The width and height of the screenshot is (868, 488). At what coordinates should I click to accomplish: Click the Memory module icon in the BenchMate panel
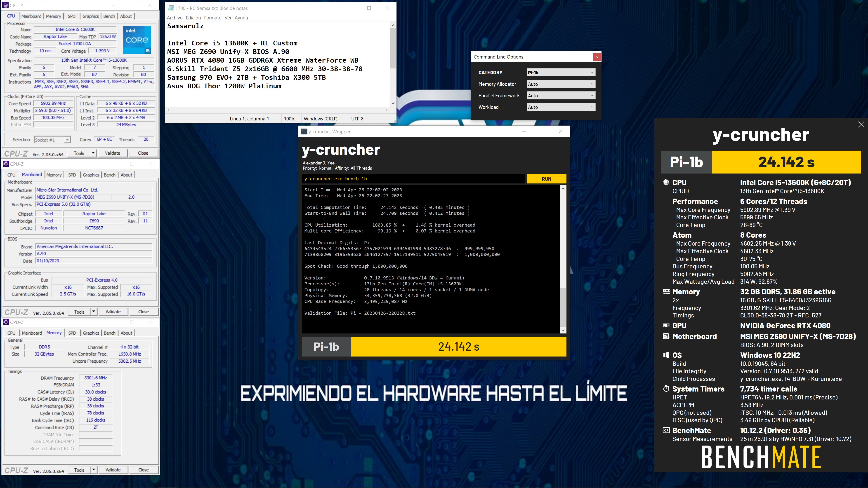point(666,292)
